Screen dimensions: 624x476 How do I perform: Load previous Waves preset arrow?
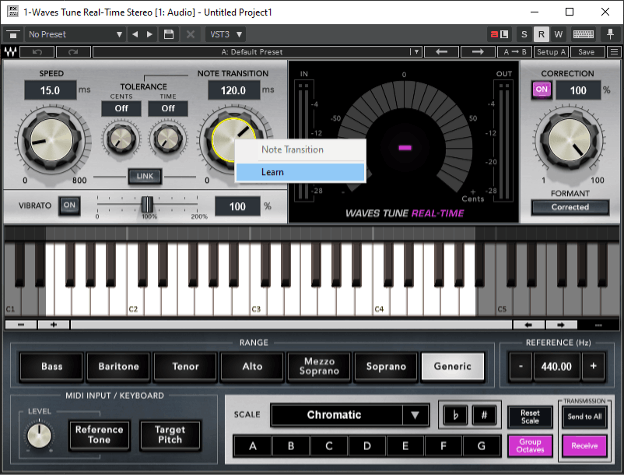[x=442, y=52]
